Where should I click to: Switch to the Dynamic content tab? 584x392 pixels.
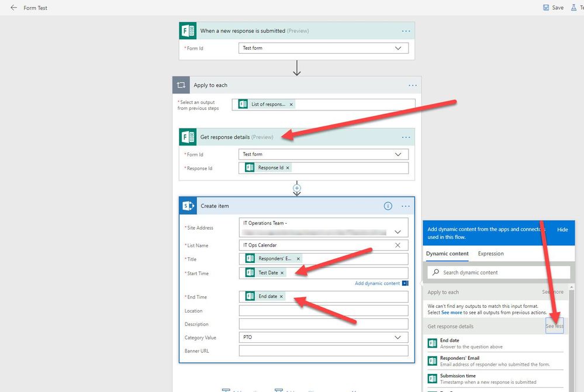coord(447,254)
